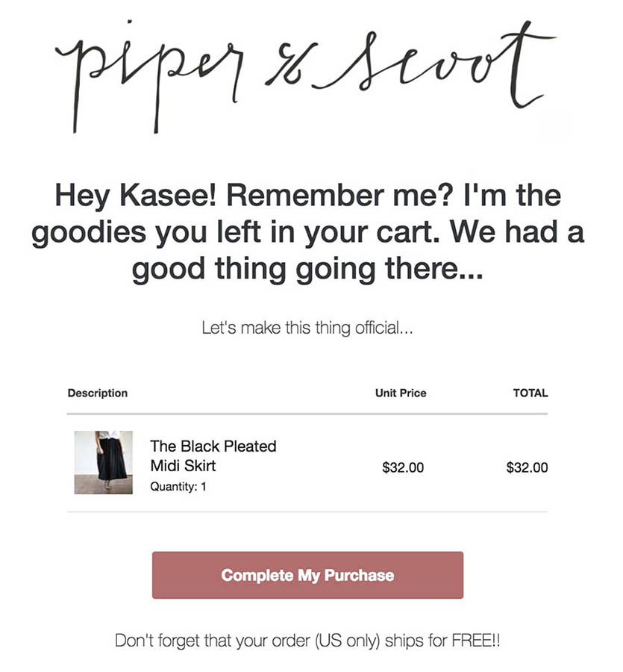
Task: Click the Let's make this thing official text
Action: coord(307,328)
